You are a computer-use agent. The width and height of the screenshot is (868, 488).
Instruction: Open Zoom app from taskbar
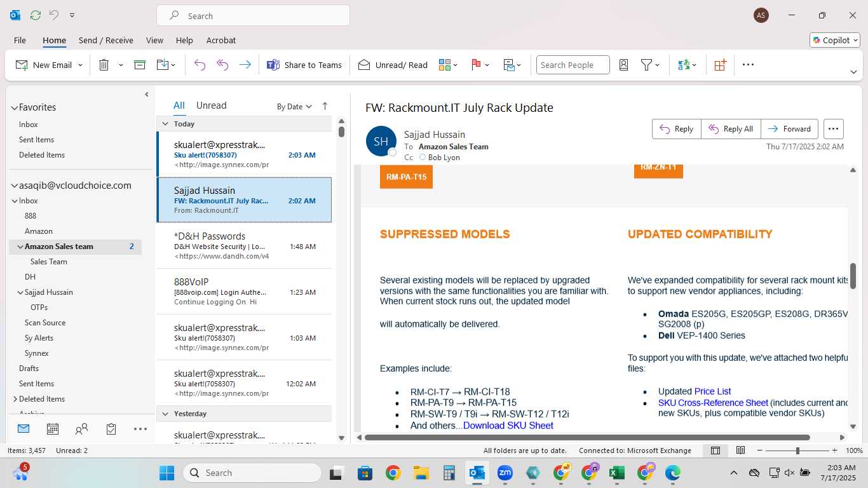click(505, 473)
